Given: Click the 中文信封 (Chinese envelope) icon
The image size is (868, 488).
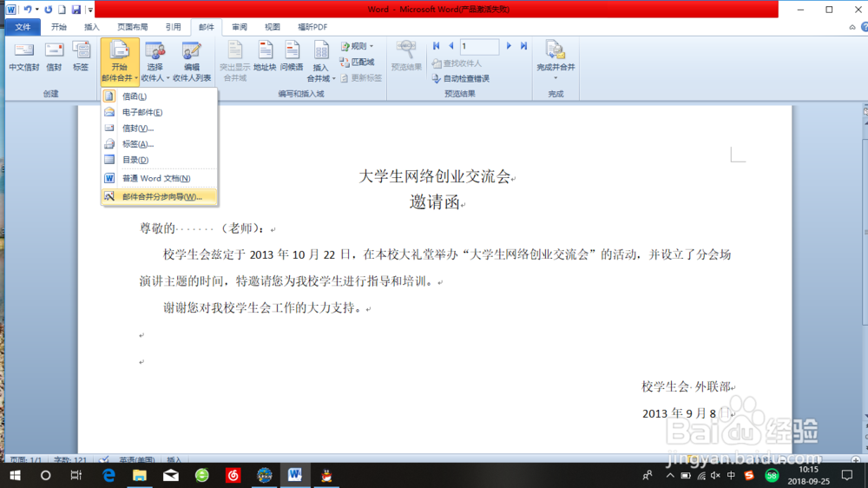Looking at the screenshot, I should 23,57.
